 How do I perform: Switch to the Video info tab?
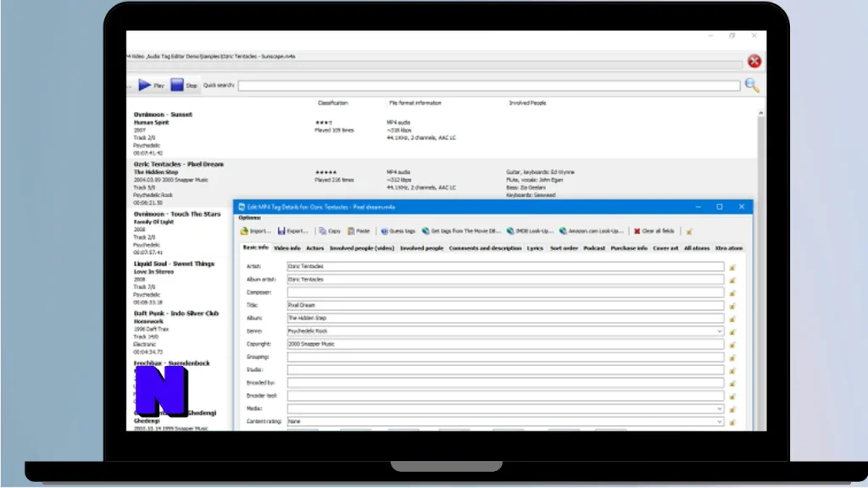coord(287,248)
